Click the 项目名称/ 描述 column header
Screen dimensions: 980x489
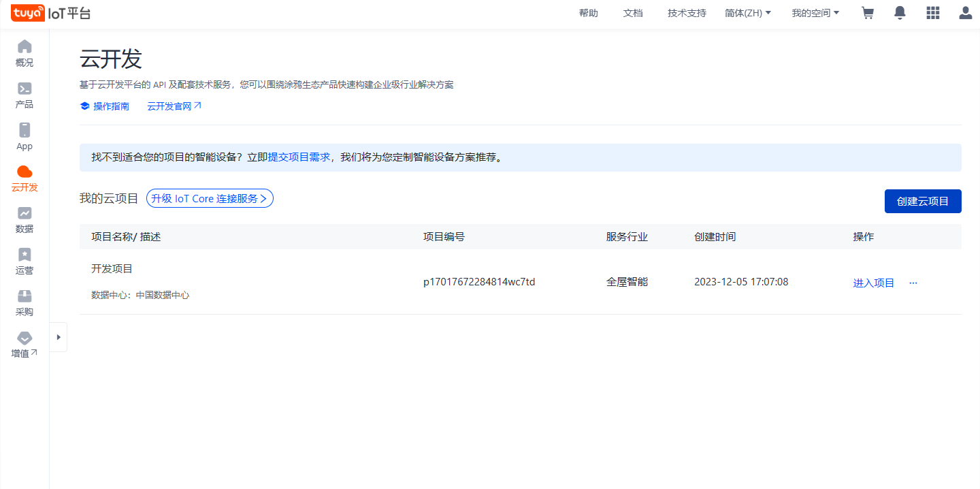[x=126, y=237]
